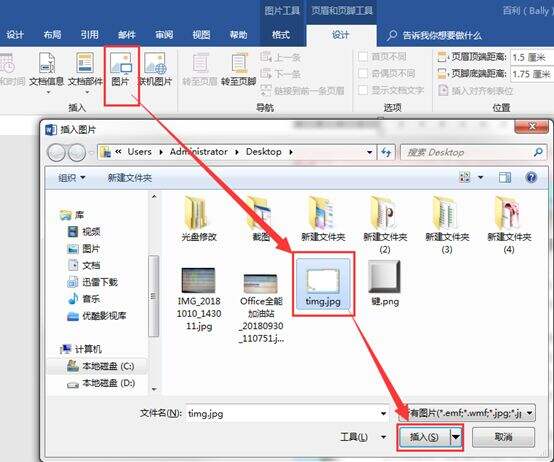Expand the address bar history dropdown
Image resolution: width=554 pixels, height=462 pixels.
pyautogui.click(x=369, y=153)
